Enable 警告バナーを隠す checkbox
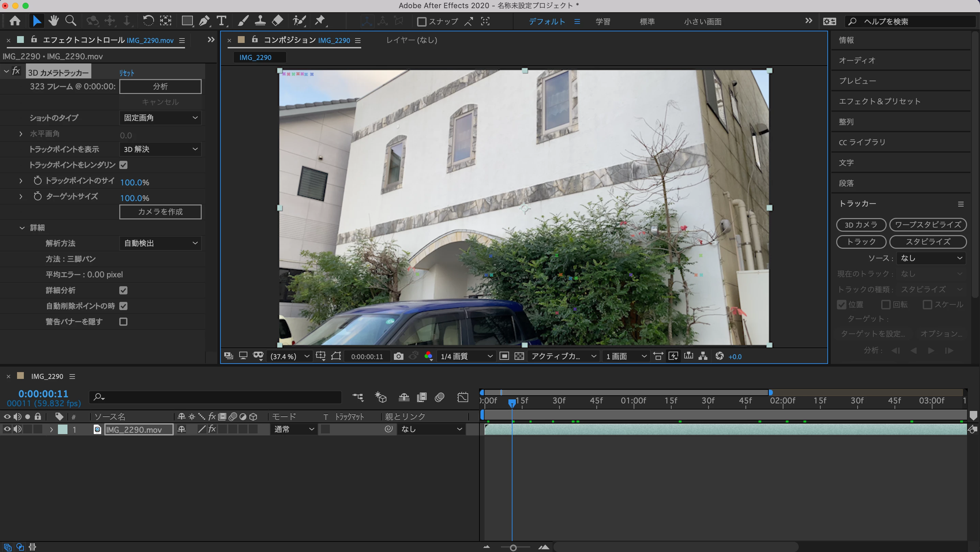The height and width of the screenshot is (552, 980). [123, 321]
